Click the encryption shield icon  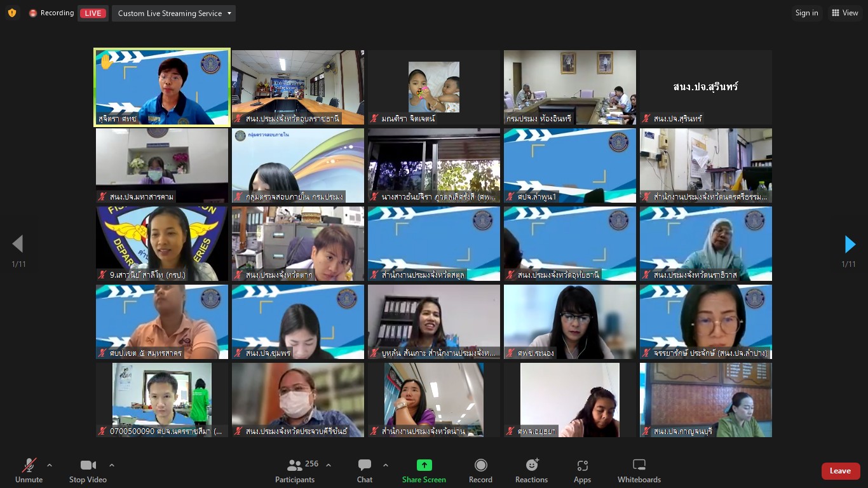(x=12, y=13)
